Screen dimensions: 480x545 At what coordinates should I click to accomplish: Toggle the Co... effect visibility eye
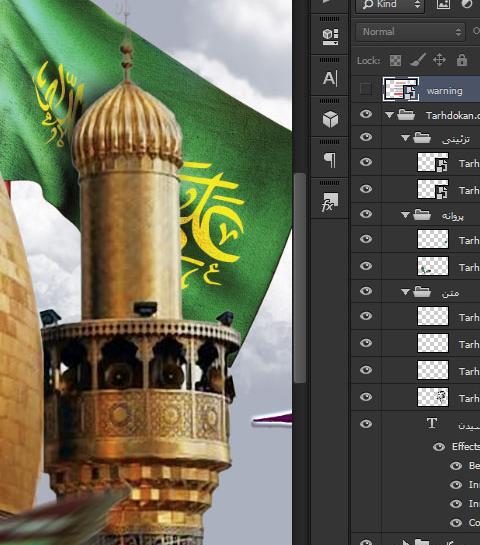pyautogui.click(x=456, y=523)
